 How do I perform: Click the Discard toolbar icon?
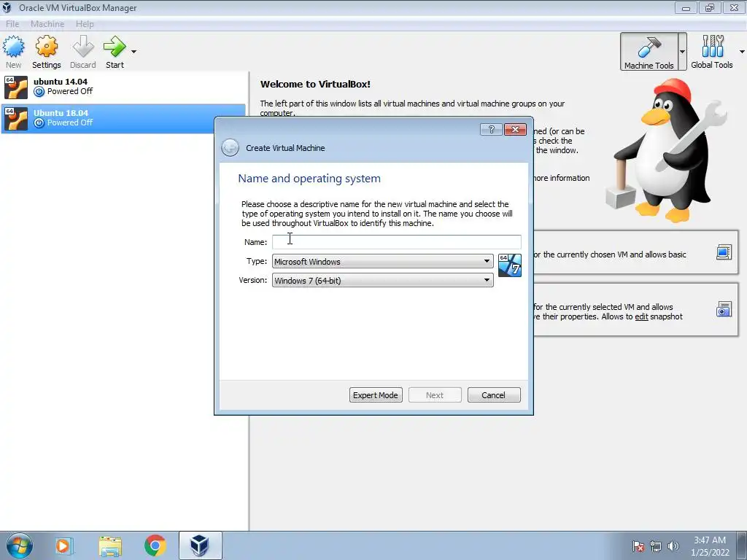(x=83, y=52)
